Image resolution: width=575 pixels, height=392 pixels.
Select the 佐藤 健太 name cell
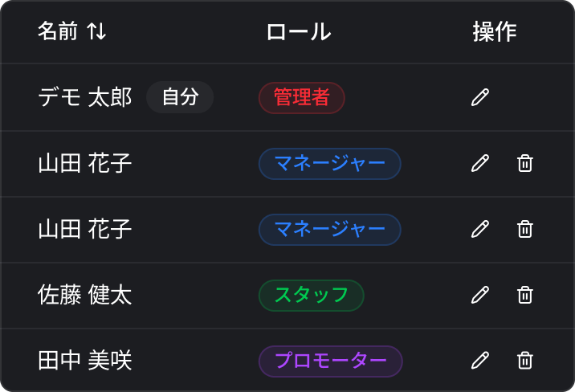pyautogui.click(x=85, y=296)
